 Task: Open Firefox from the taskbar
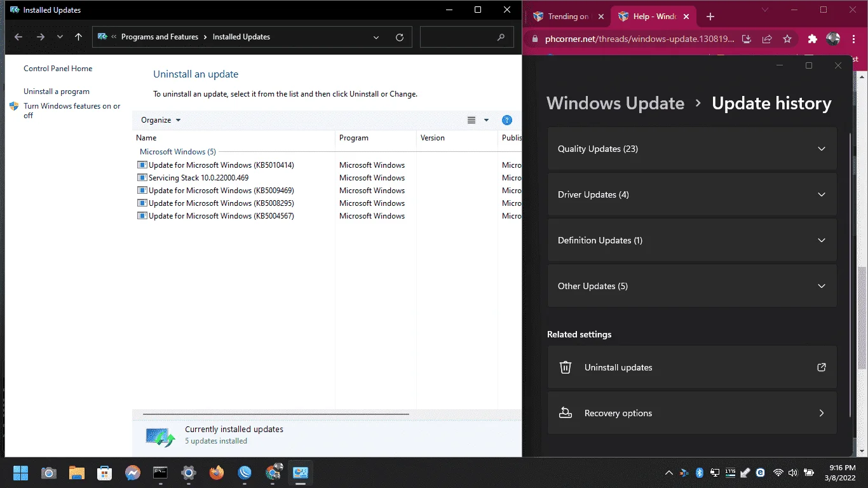pos(216,473)
